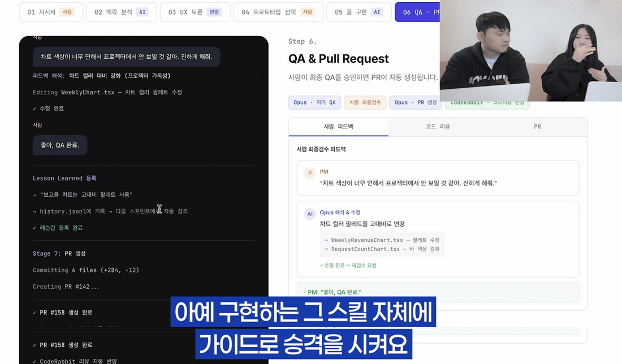Click the 'WeeklyRevenueChart.tsx — 팔레트 수정' line
The image size is (622, 364).
point(382,240)
